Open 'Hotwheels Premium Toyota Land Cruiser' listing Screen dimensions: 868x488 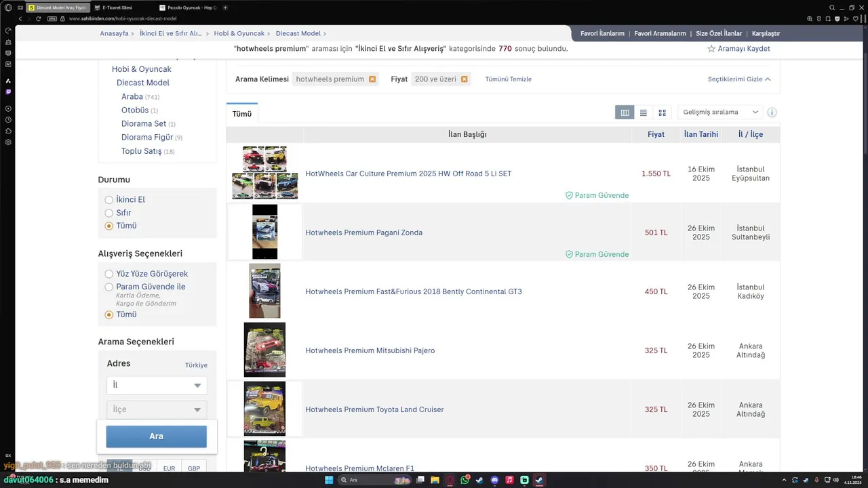374,409
